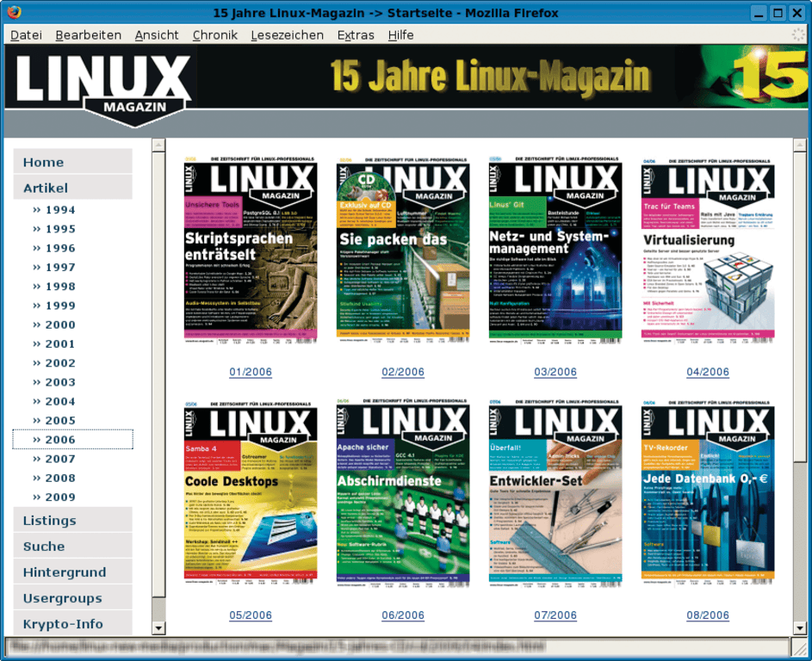812x661 pixels.
Task: Click the main page scroll-down arrow
Action: click(x=800, y=628)
